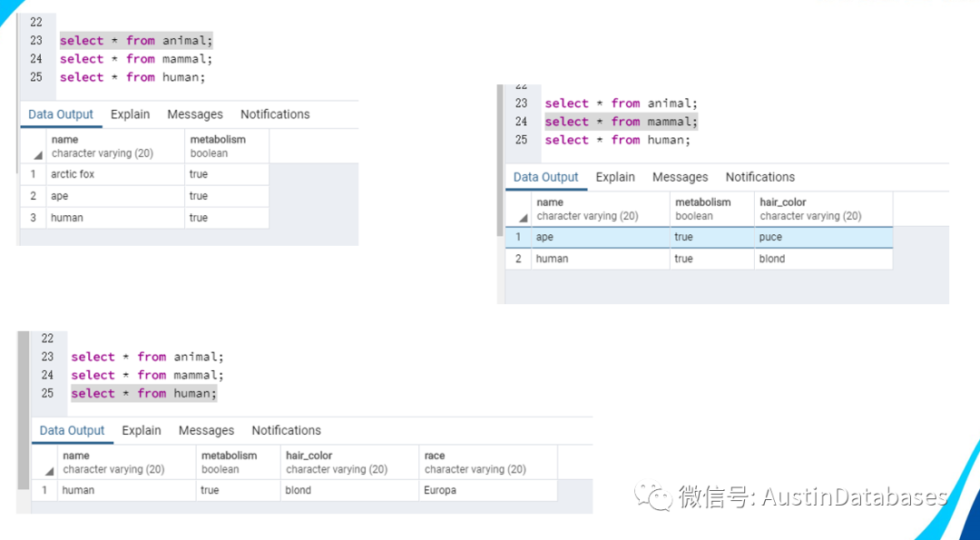Image resolution: width=980 pixels, height=540 pixels.
Task: Click the highlighted "select * from human;" query line
Action: (143, 393)
